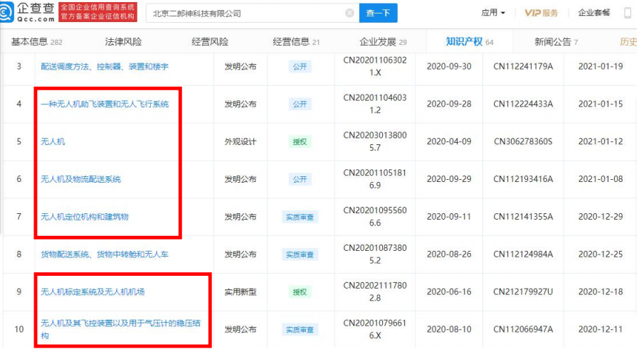Click the 公开 status tag in row 3
Image resolution: width=644 pixels, height=349 pixels.
coord(300,67)
